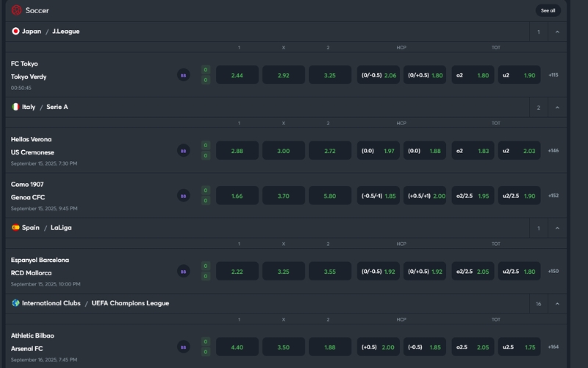The image size is (588, 368).
Task: Select FC Tokyo home win odds 2.44
Action: tap(237, 75)
